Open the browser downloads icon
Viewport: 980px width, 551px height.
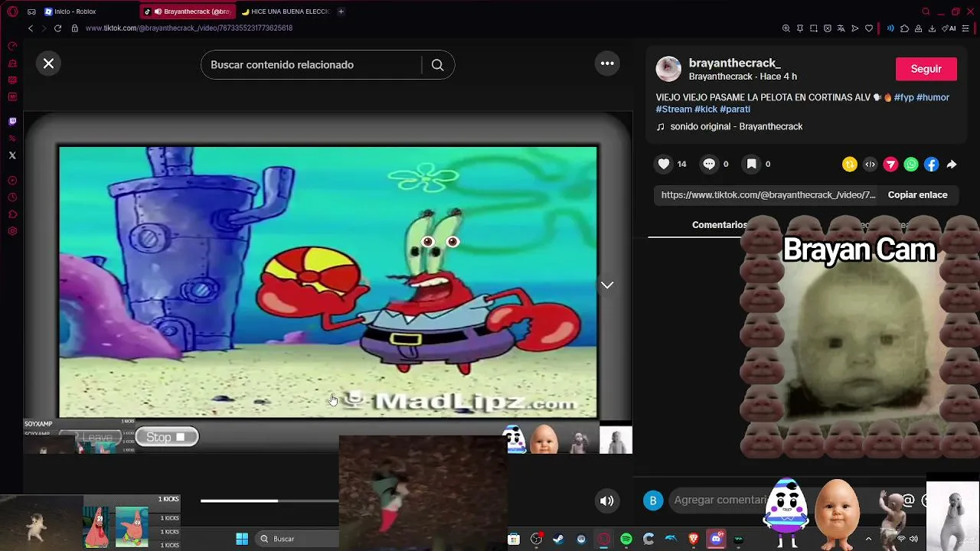(x=932, y=28)
